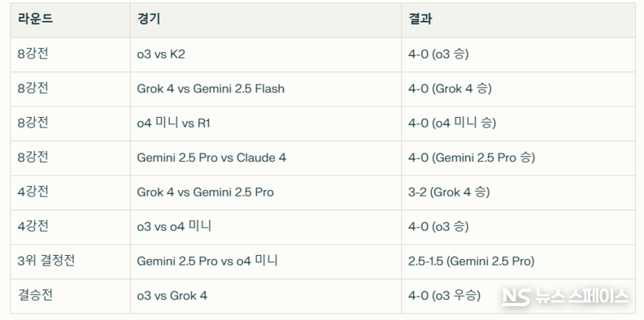Click the 결승전 round cell
This screenshot has height=320, width=644.
coord(70,296)
